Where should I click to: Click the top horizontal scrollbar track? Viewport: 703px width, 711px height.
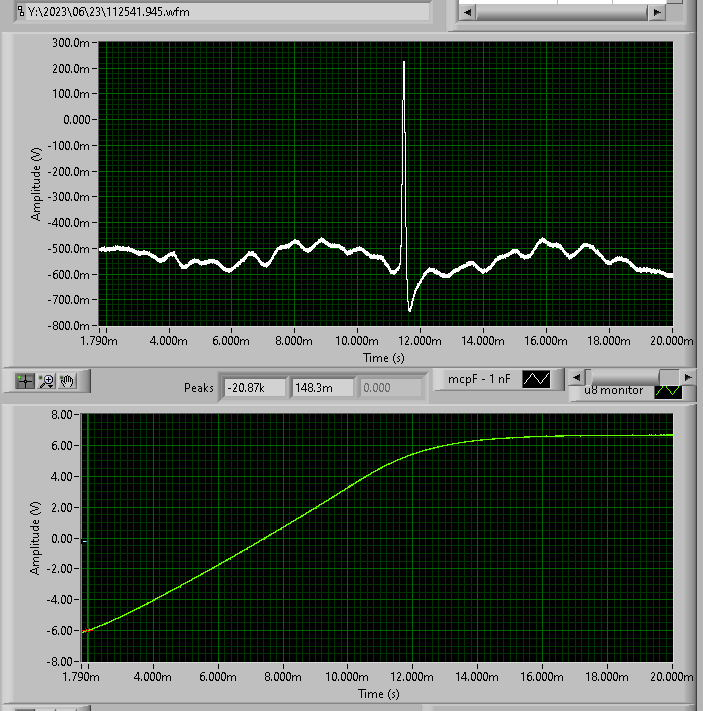561,12
